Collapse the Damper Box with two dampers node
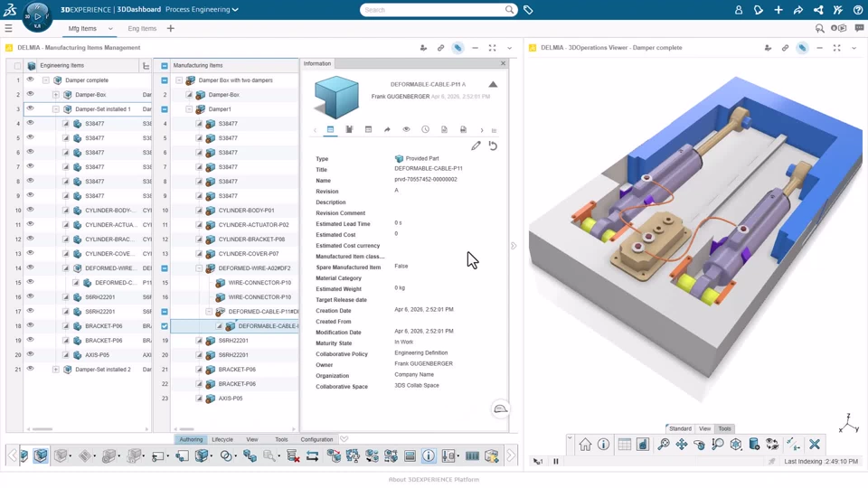Viewport: 868px width, 488px height. [179, 80]
